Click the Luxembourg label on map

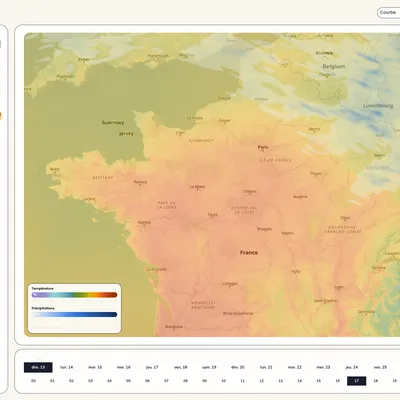click(x=378, y=106)
